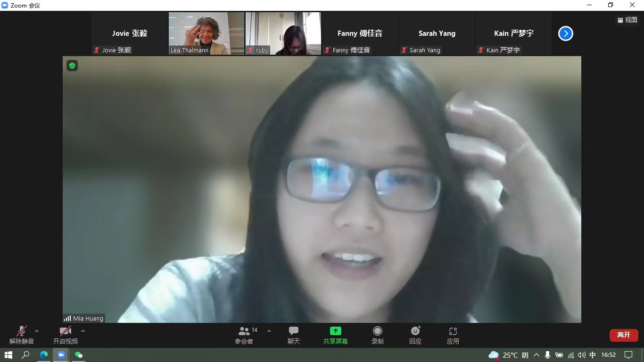Turn on camera with 开启视频
This screenshot has width=644, height=362.
[x=66, y=335]
